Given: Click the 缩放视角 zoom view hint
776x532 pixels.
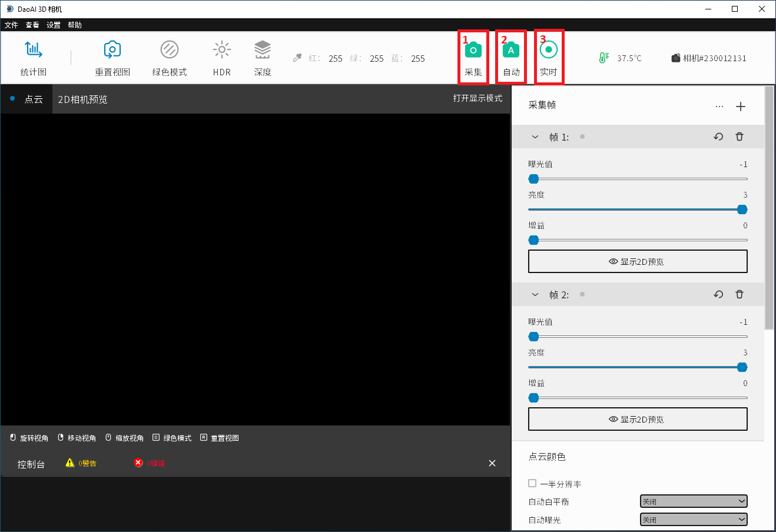Looking at the screenshot, I should coord(124,438).
